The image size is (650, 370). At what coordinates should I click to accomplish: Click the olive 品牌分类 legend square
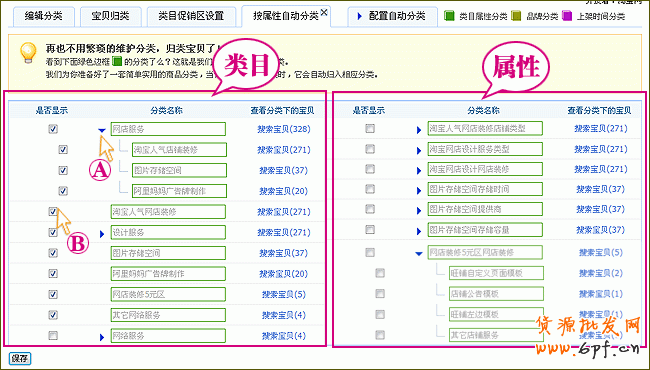click(x=516, y=16)
